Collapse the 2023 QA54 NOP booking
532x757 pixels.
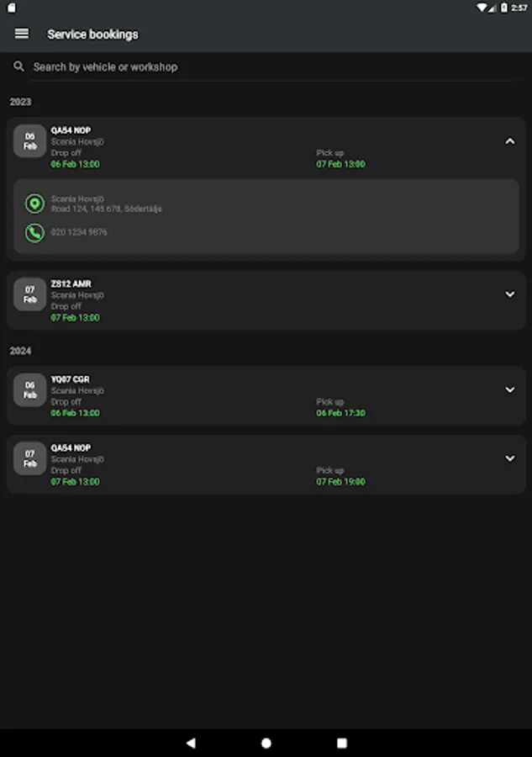pos(509,141)
